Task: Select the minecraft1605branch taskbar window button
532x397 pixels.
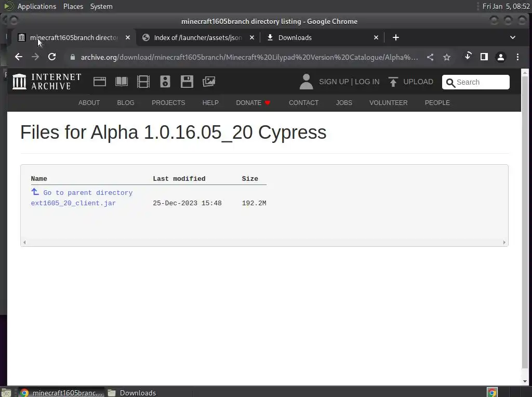Action: coord(61,393)
